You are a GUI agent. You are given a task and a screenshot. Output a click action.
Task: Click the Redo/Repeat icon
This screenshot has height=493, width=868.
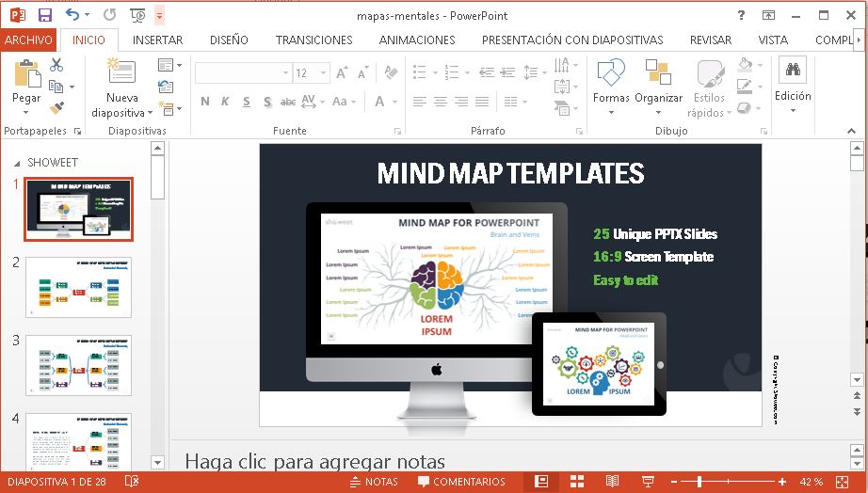(109, 15)
